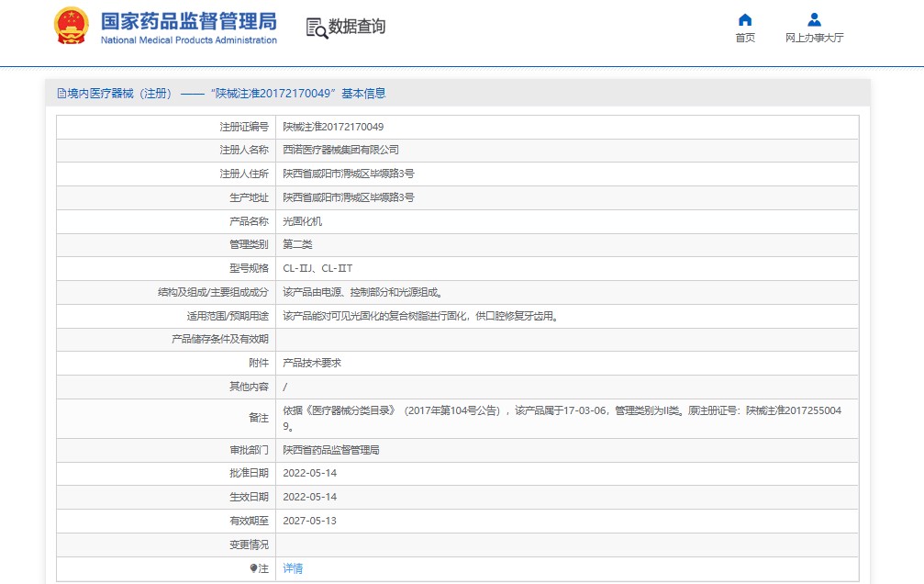The width and height of the screenshot is (924, 584).
Task: Click the 其他内容 label
Action: [249, 387]
